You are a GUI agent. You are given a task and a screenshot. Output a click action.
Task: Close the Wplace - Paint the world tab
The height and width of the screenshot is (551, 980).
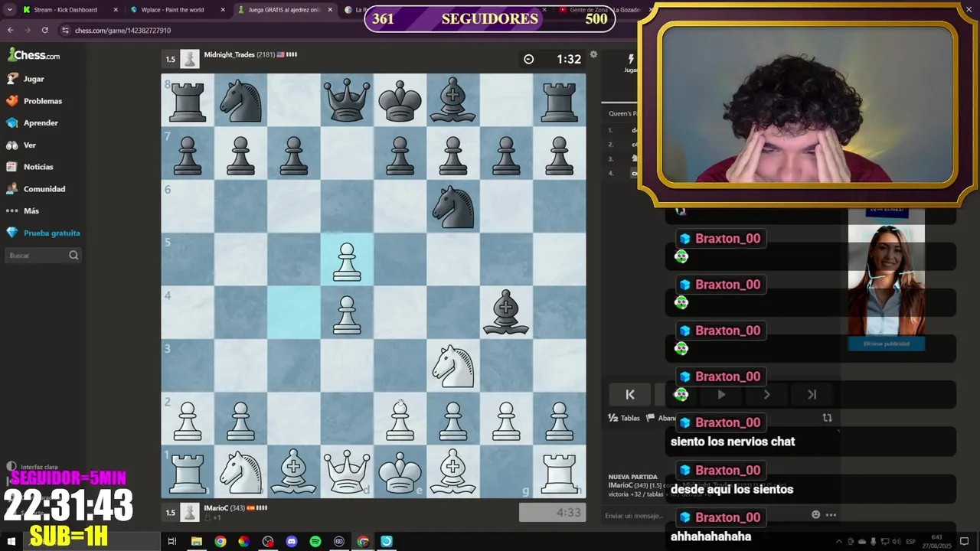point(223,10)
